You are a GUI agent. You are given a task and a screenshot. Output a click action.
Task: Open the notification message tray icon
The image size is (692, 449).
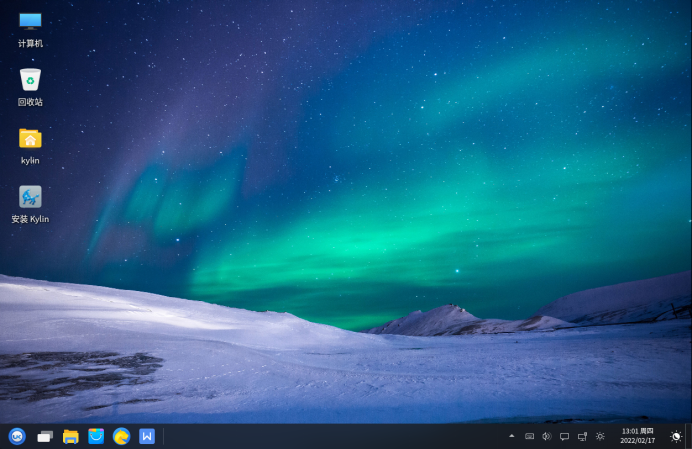tap(564, 437)
